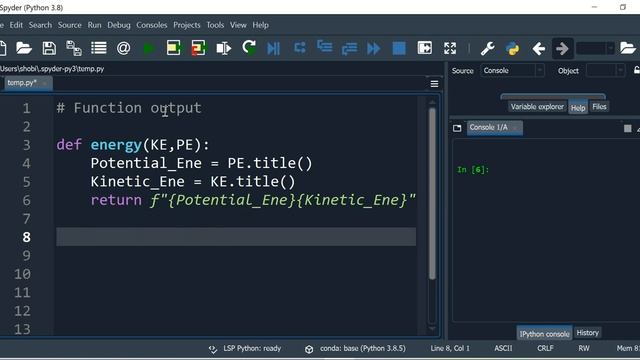Open the file list switcher icon
The height and width of the screenshot is (360, 640).
(99, 49)
